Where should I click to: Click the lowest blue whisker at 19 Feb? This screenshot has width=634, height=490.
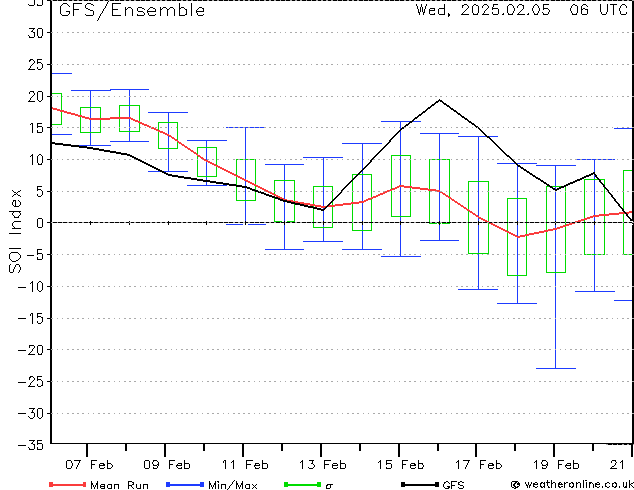pos(556,368)
